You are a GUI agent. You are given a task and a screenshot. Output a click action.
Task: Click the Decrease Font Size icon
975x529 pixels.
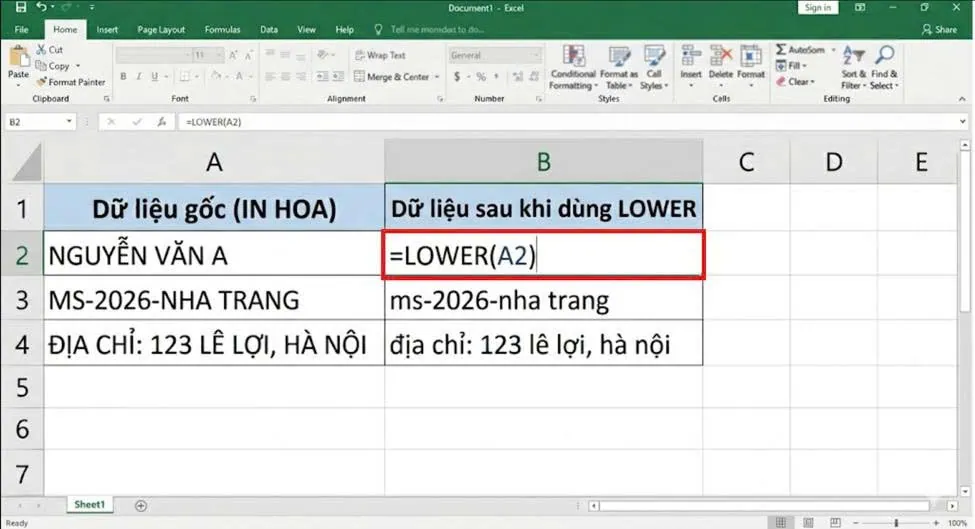pyautogui.click(x=248, y=55)
